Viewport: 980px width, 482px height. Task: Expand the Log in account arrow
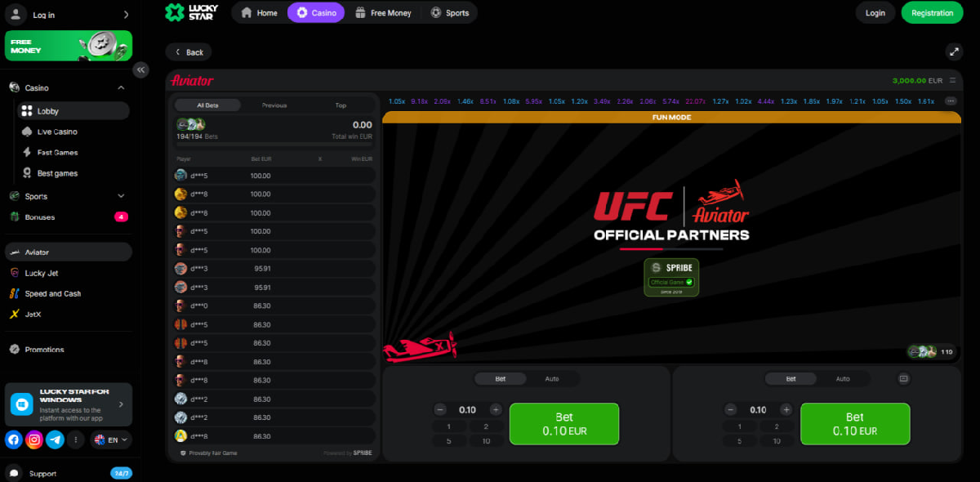click(x=126, y=15)
